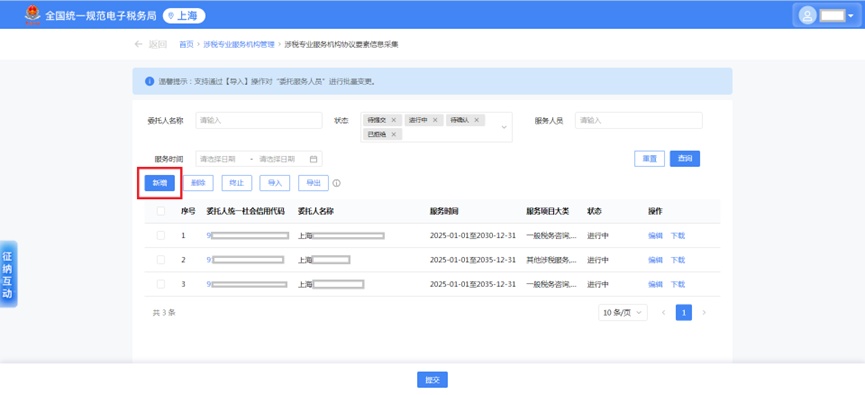Click 其他涉税服务 cell in row 2
865x395 pixels.
click(552, 260)
